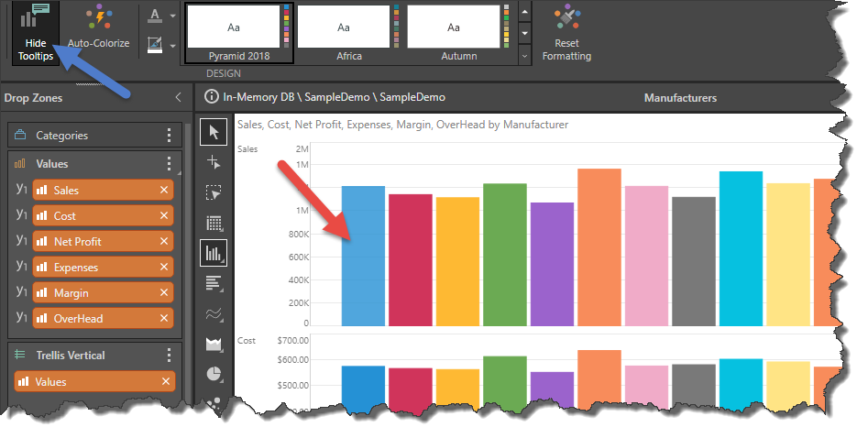868x438 pixels.
Task: Remove the Net Profit chip
Action: (164, 242)
